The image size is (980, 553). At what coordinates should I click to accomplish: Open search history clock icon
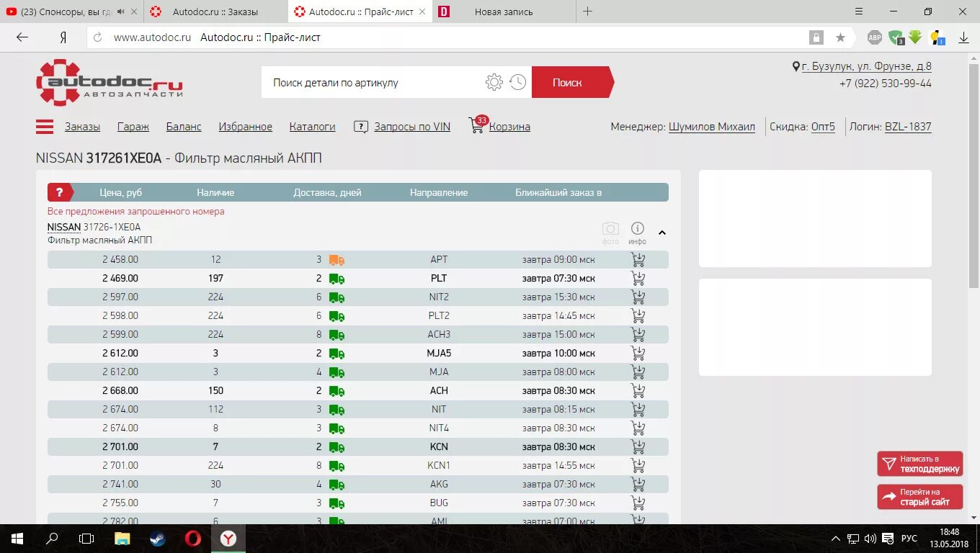pyautogui.click(x=517, y=82)
